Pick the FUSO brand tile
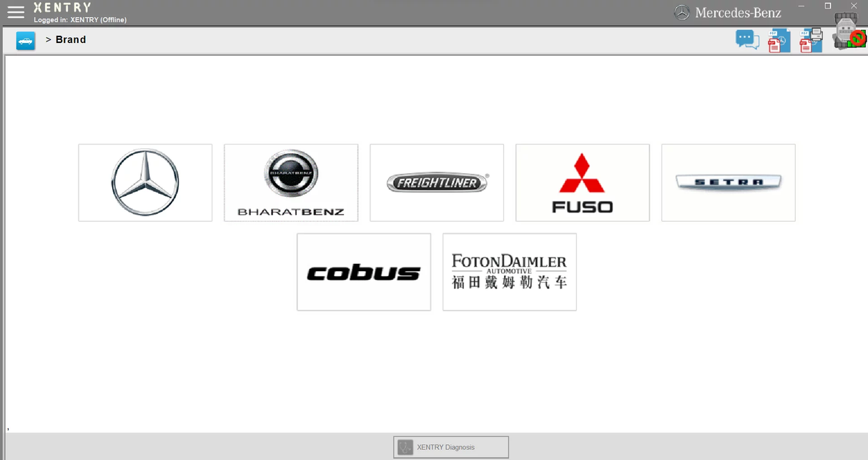Screen dimensions: 868x460 tap(583, 182)
